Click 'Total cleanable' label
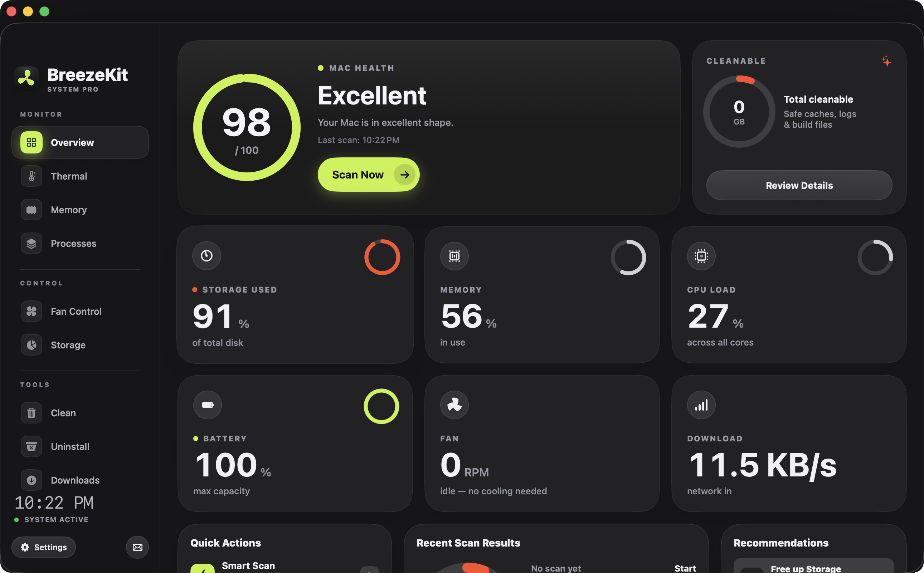This screenshot has width=924, height=573. click(x=818, y=99)
